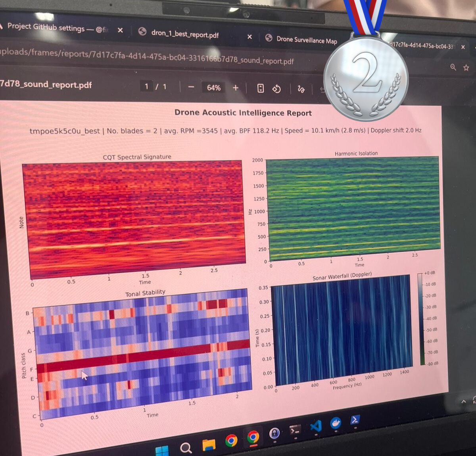The width and height of the screenshot is (476, 456).
Task: Open the Windows Start menu
Action: (x=162, y=451)
